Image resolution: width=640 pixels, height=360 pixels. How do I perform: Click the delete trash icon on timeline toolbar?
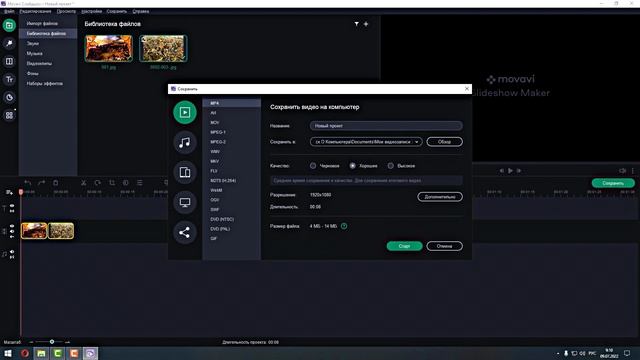pos(56,183)
